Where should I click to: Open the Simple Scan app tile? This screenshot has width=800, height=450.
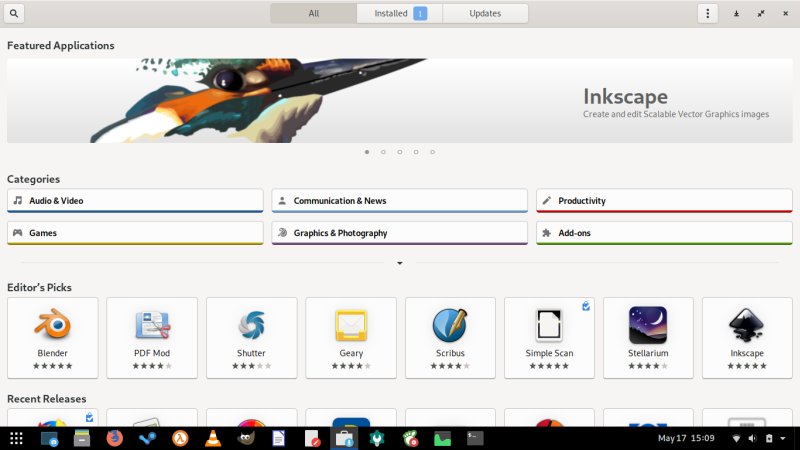click(549, 338)
